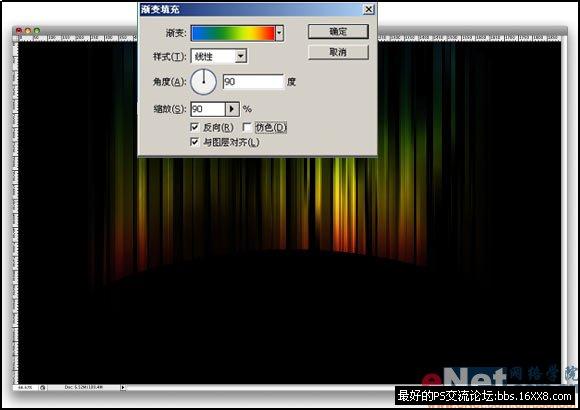Toggle the 与图层对齐(L) checkbox
Image resolution: width=580 pixels, height=410 pixels.
tap(195, 142)
